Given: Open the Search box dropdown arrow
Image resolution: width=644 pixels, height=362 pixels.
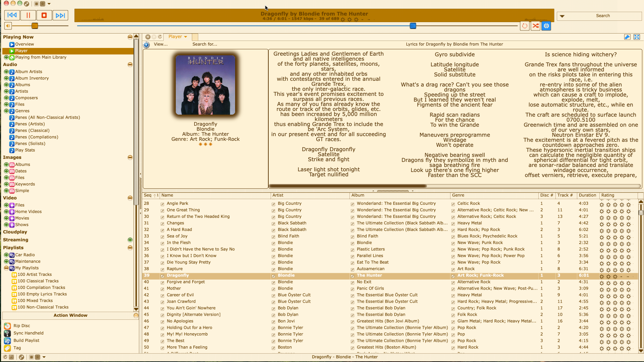Looking at the screenshot, I should (x=562, y=16).
